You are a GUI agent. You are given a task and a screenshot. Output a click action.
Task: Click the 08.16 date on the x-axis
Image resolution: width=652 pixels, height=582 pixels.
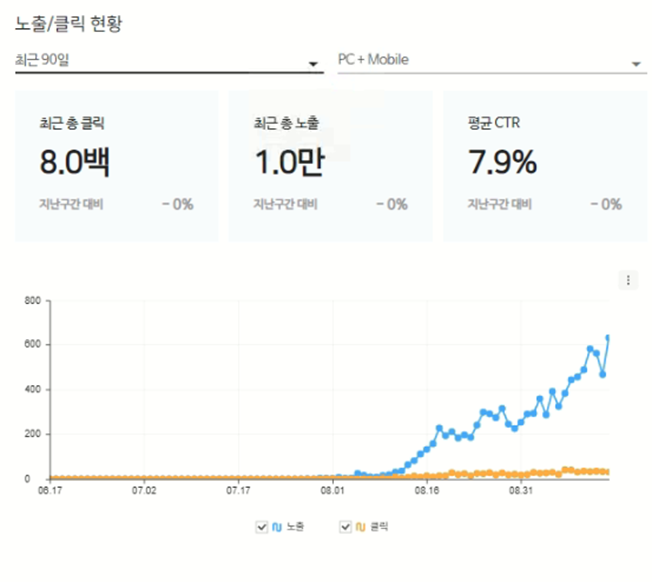coord(427,491)
